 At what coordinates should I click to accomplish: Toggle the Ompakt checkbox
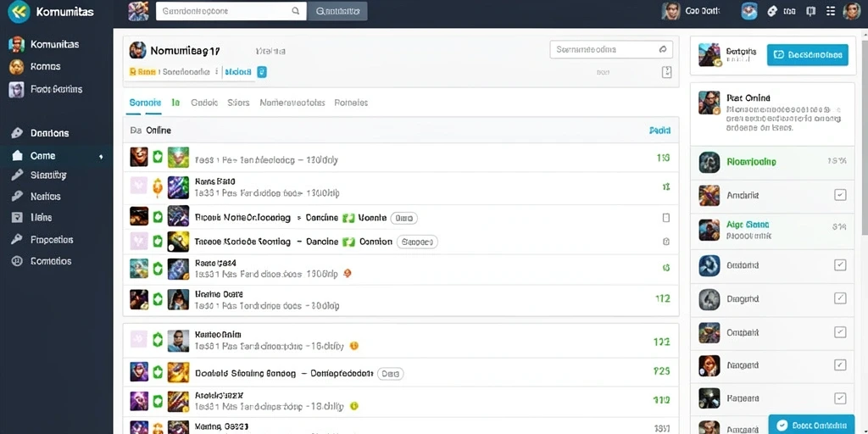coord(840,332)
